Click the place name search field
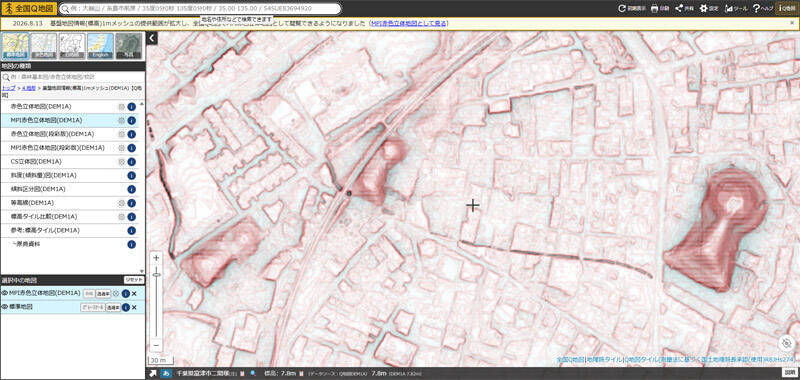This screenshot has width=800, height=380. point(201,9)
